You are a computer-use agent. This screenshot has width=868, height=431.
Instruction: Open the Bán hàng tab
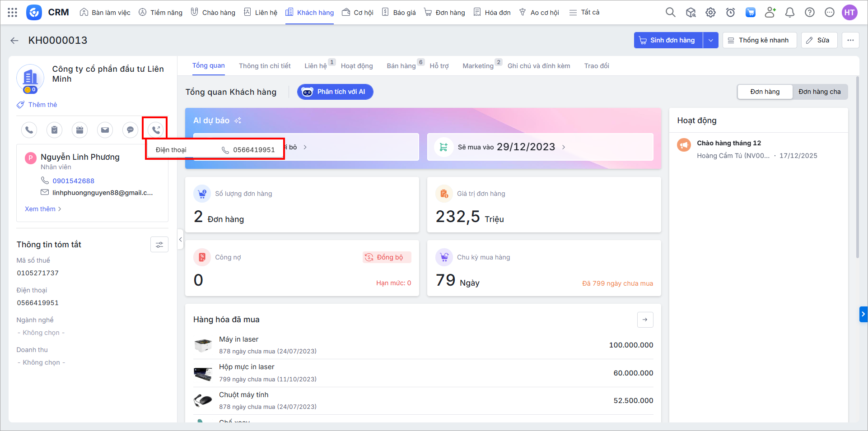401,66
